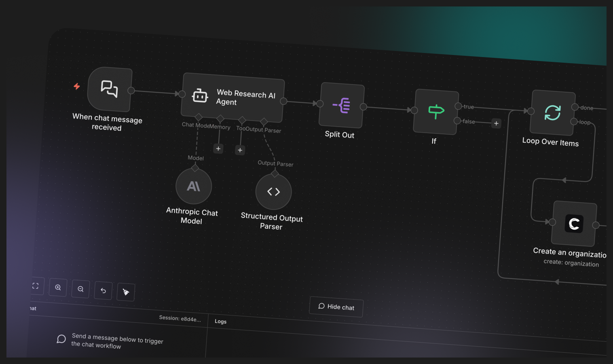
Task: Click the 'Web Research AI Agent' title
Action: point(245,97)
